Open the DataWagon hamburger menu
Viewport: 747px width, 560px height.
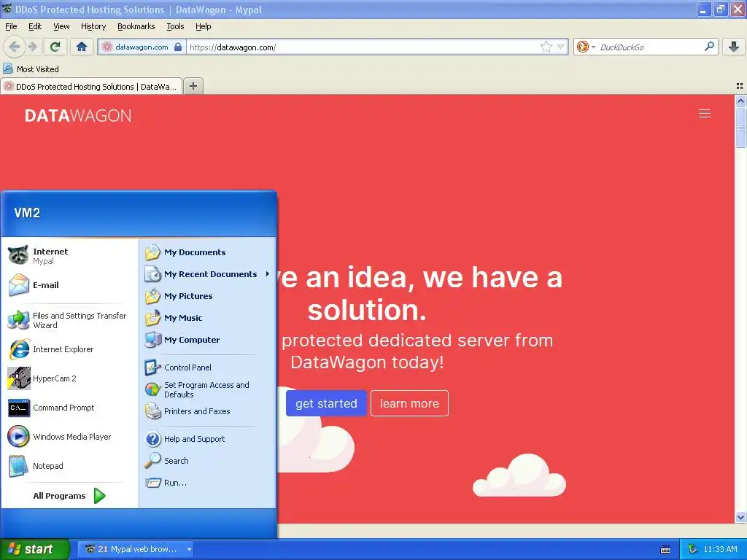[x=705, y=114]
